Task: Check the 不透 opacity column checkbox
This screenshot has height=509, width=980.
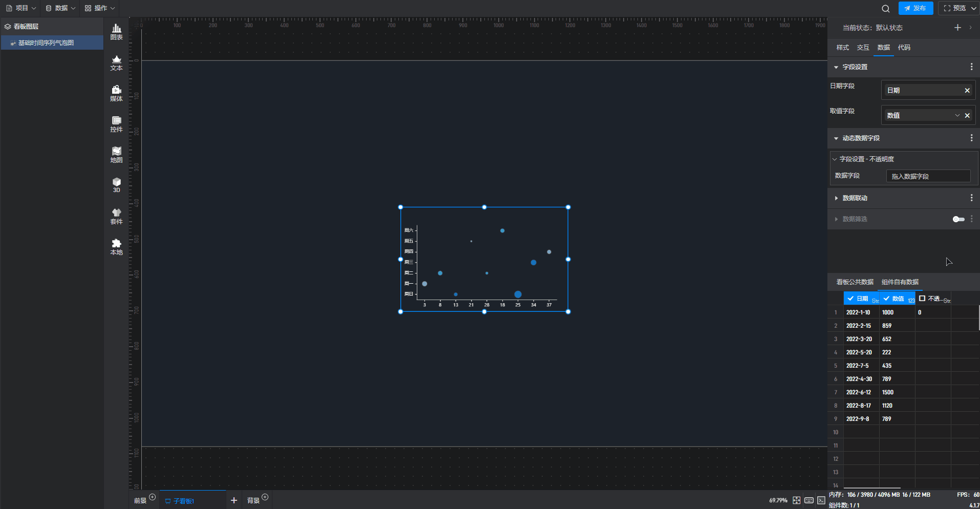Action: pyautogui.click(x=922, y=299)
